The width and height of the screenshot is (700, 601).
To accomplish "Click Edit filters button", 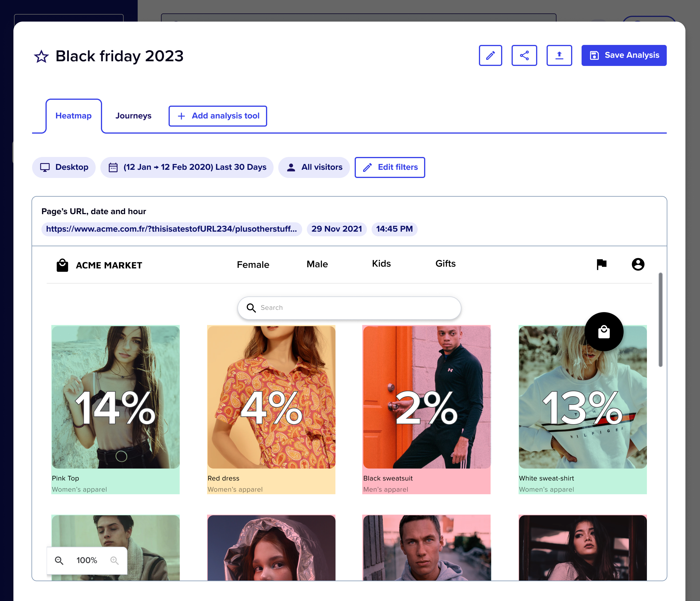I will [x=390, y=167].
